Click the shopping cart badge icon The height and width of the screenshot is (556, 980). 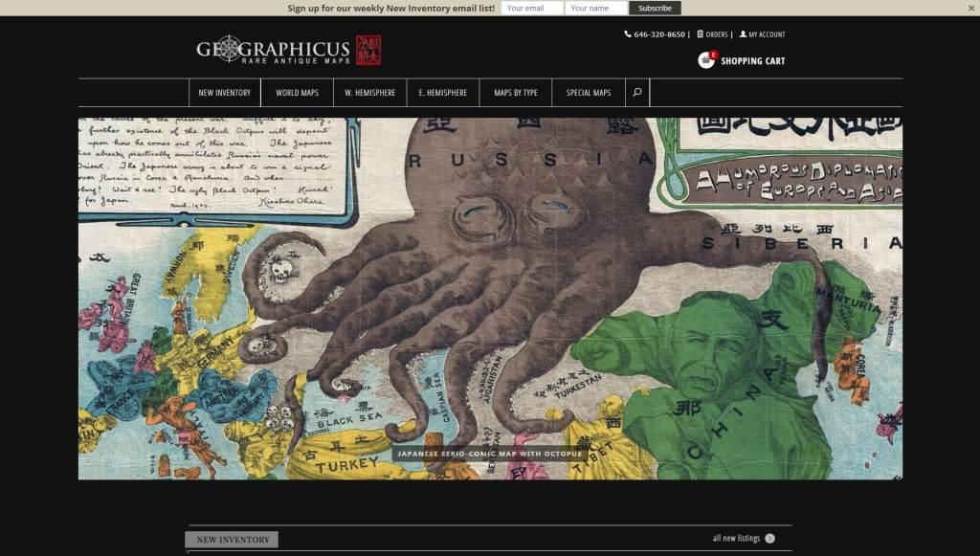pyautogui.click(x=707, y=60)
